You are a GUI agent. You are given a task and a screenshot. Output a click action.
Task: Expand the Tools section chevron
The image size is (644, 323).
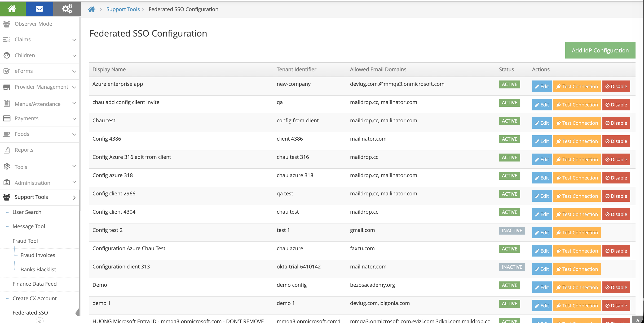pyautogui.click(x=74, y=166)
